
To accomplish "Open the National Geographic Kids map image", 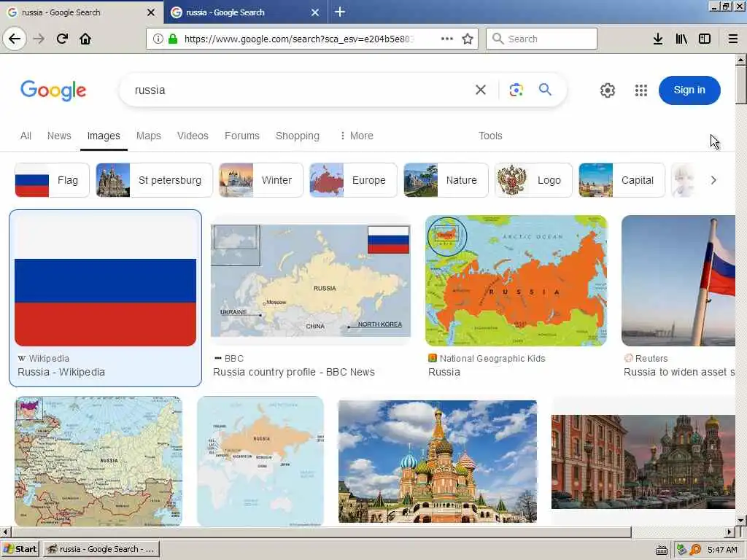I will pyautogui.click(x=516, y=281).
